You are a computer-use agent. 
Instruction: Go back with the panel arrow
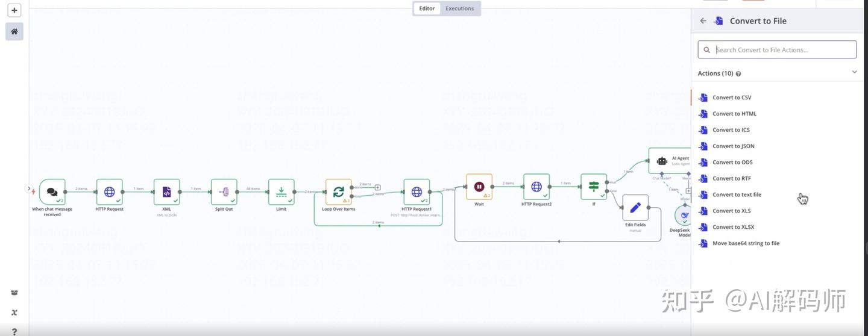pos(703,20)
